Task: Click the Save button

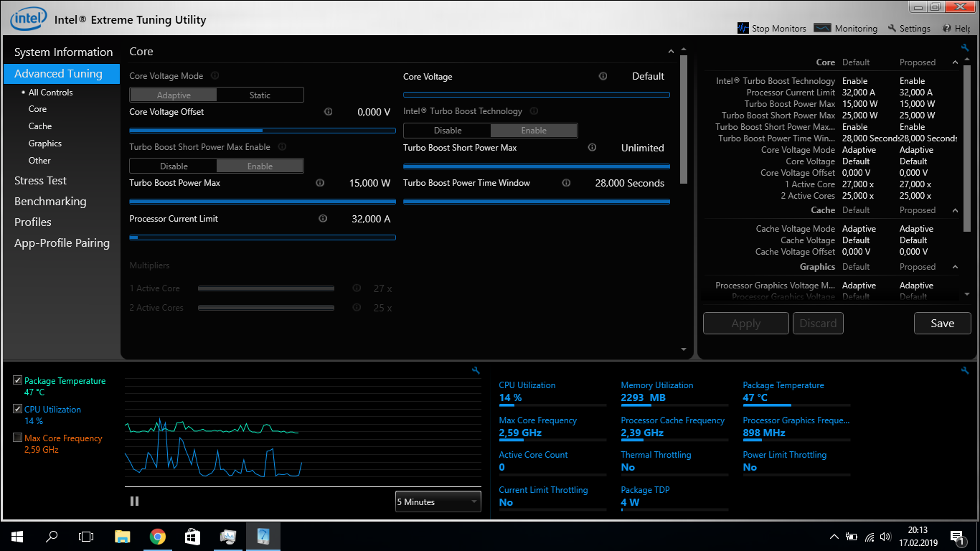Action: 942,323
